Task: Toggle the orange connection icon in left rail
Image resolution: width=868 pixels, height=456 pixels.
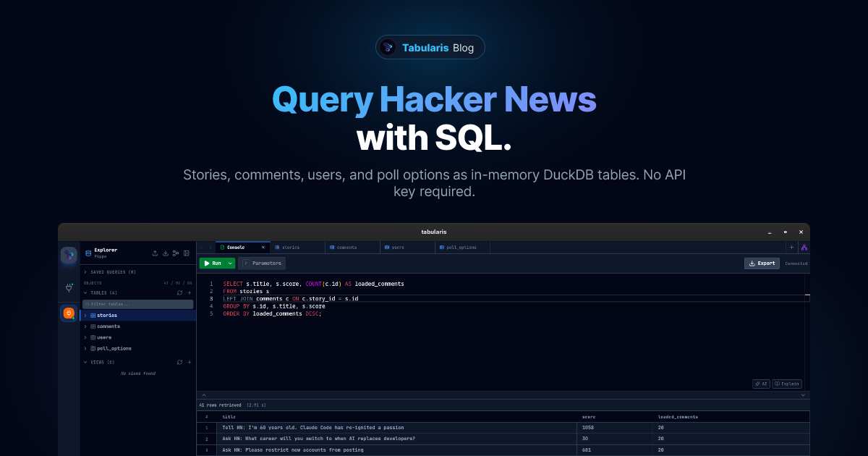Action: tap(69, 313)
